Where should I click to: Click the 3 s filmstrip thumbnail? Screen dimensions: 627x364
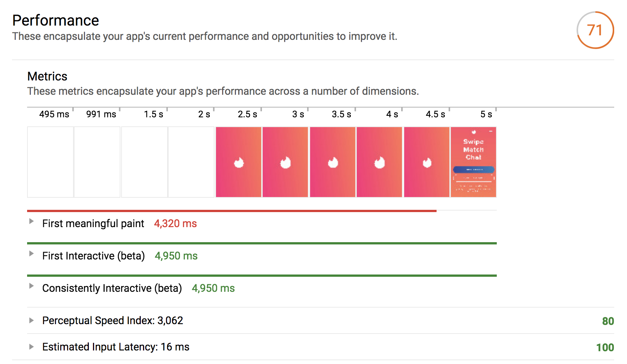point(285,162)
